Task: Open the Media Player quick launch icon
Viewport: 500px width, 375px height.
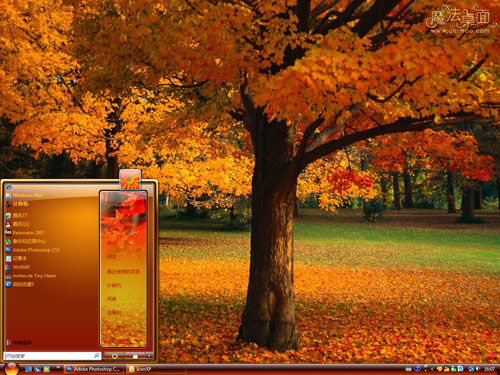Action: 46,369
